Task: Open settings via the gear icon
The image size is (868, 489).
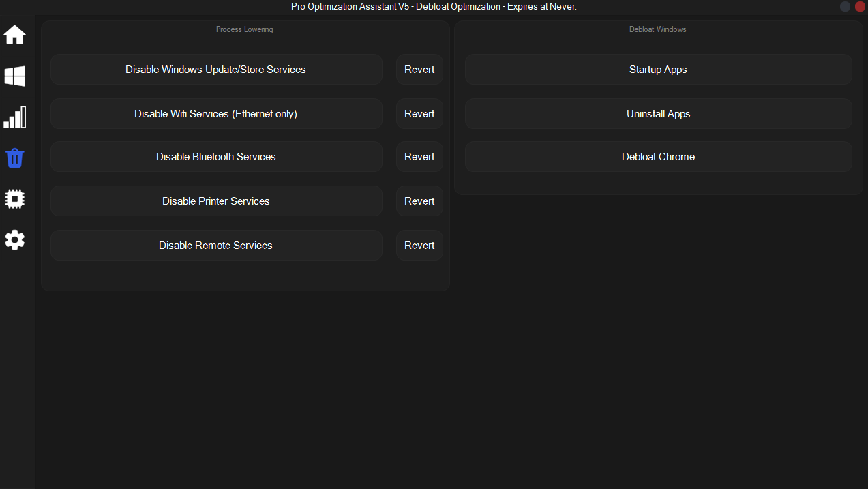Action: click(15, 240)
